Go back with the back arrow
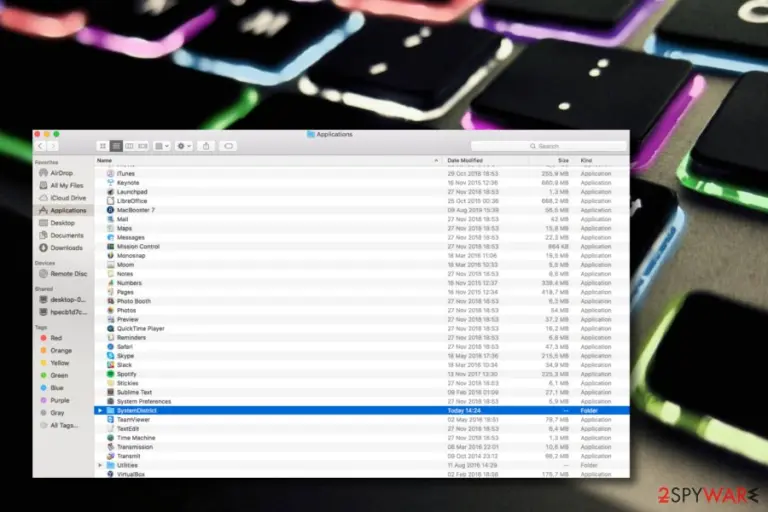This screenshot has width=768, height=512. [41, 146]
